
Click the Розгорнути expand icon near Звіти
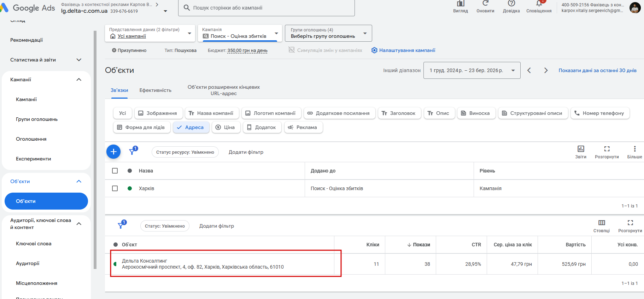tap(607, 149)
